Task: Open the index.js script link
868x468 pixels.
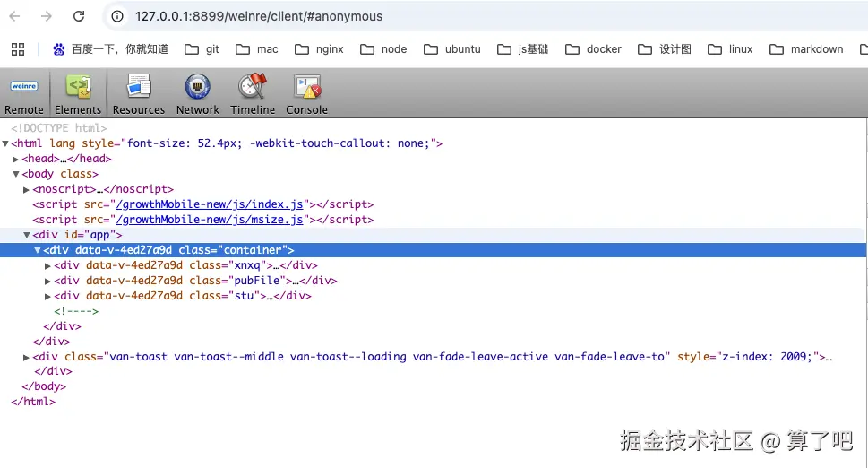Action: coord(210,204)
